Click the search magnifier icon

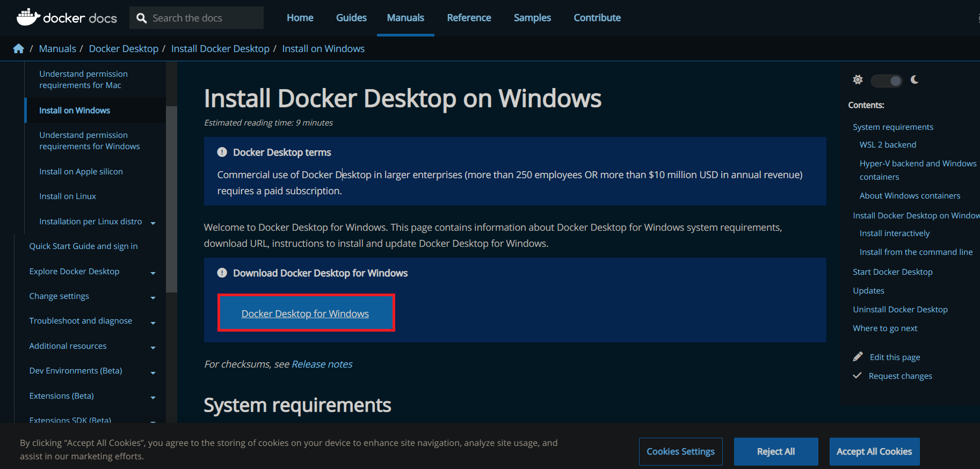point(142,18)
